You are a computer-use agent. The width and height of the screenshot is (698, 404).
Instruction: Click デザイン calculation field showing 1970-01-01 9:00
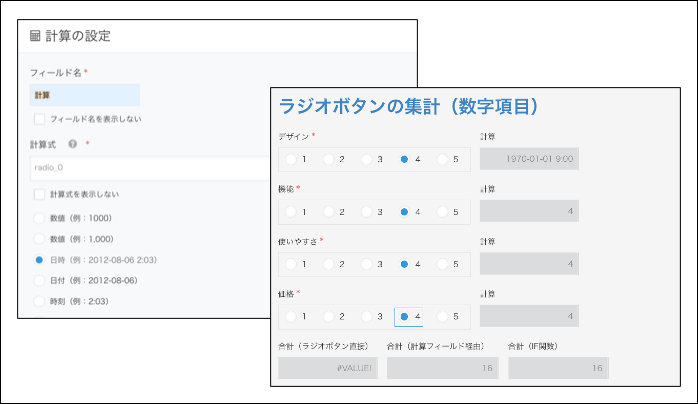tap(529, 159)
